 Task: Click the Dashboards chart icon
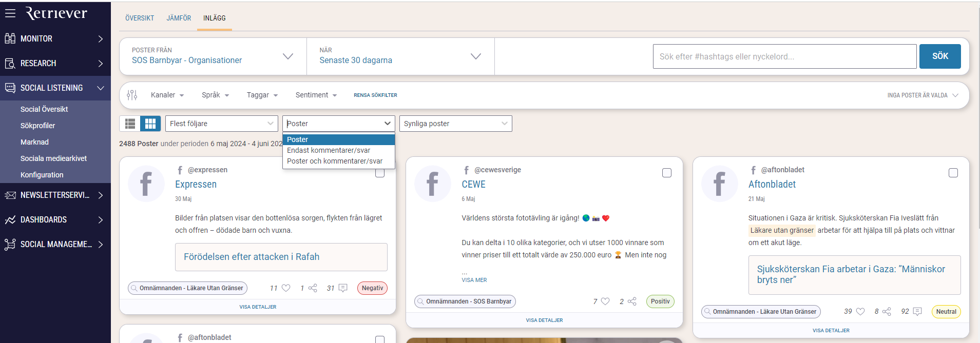coord(10,219)
